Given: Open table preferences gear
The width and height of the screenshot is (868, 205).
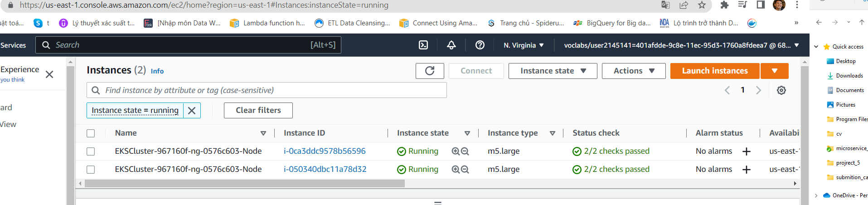Looking at the screenshot, I should point(781,90).
